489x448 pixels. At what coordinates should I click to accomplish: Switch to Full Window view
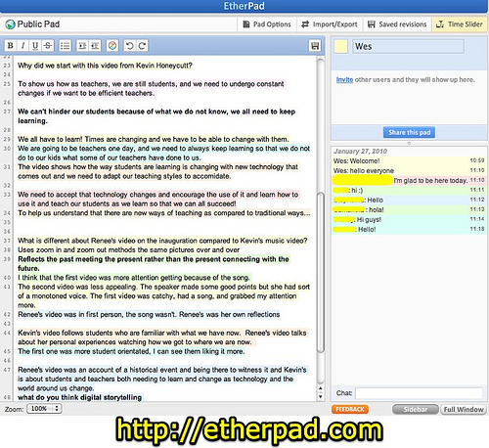[464, 410]
